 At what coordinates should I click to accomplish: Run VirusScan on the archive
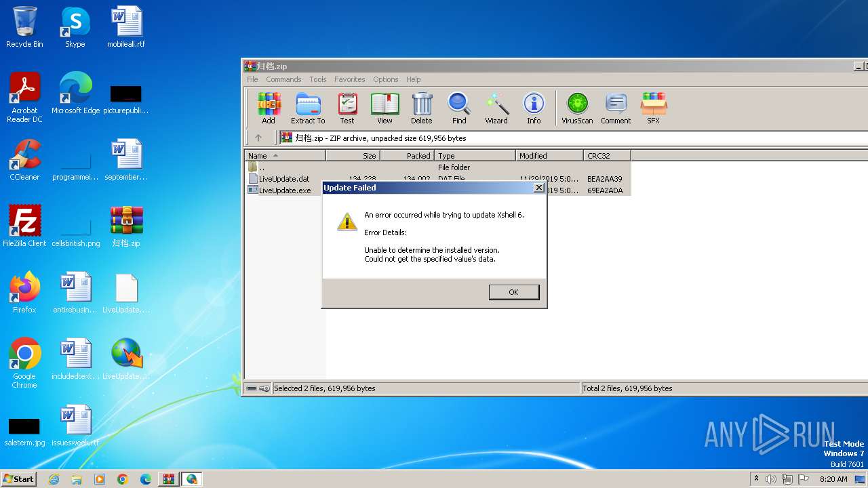pos(577,108)
